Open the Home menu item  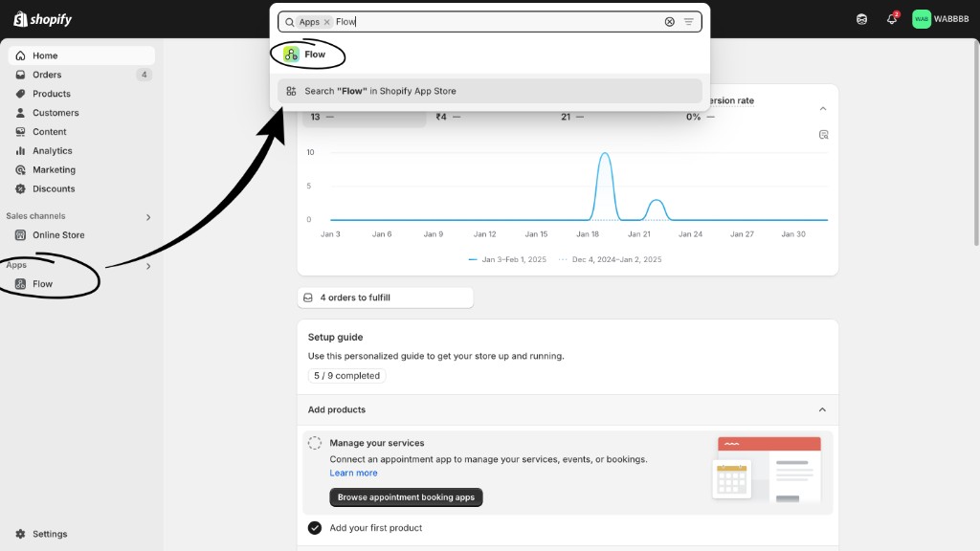point(81,55)
